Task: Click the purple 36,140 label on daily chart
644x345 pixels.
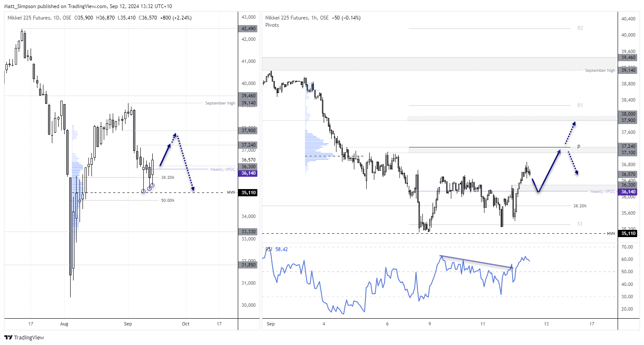Action: 249,173
